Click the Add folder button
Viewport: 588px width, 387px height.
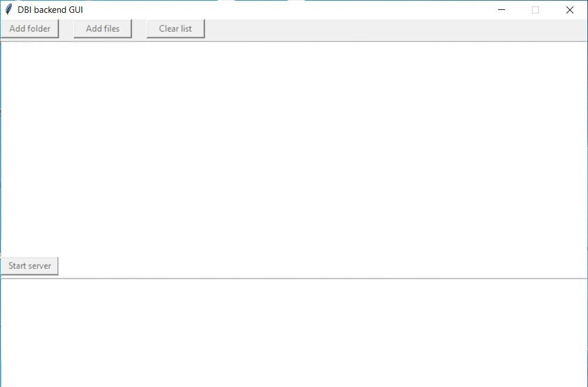[30, 29]
